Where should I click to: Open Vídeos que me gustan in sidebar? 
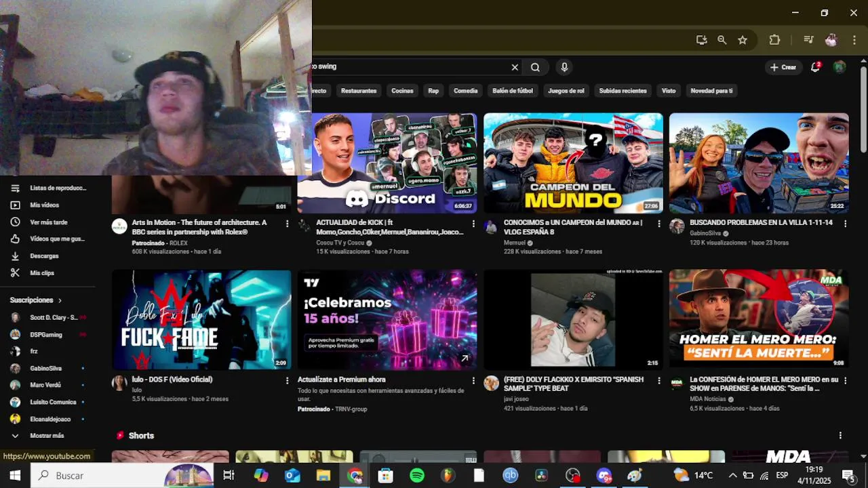(49, 239)
